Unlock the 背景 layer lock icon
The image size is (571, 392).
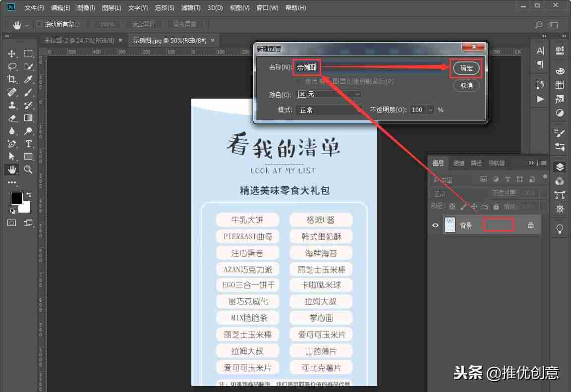531,225
